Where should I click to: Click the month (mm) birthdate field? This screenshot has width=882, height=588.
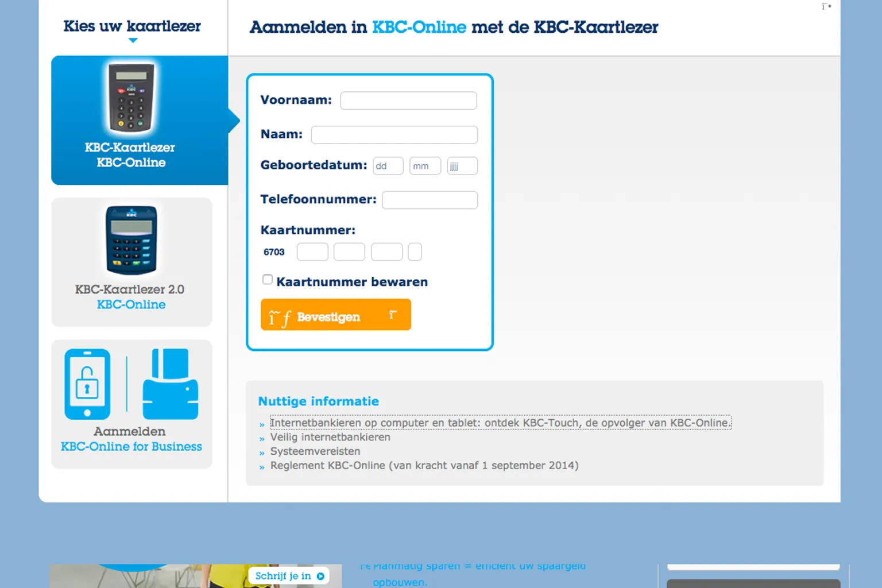[425, 166]
